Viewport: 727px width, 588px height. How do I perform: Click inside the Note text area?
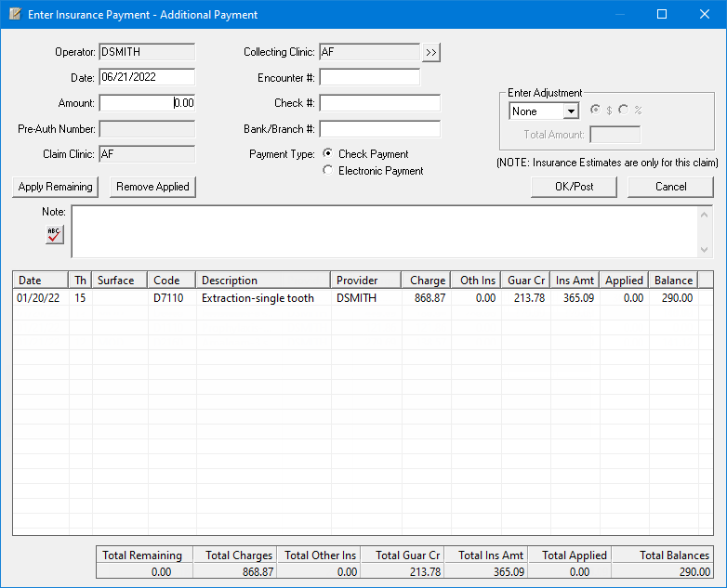(x=385, y=231)
